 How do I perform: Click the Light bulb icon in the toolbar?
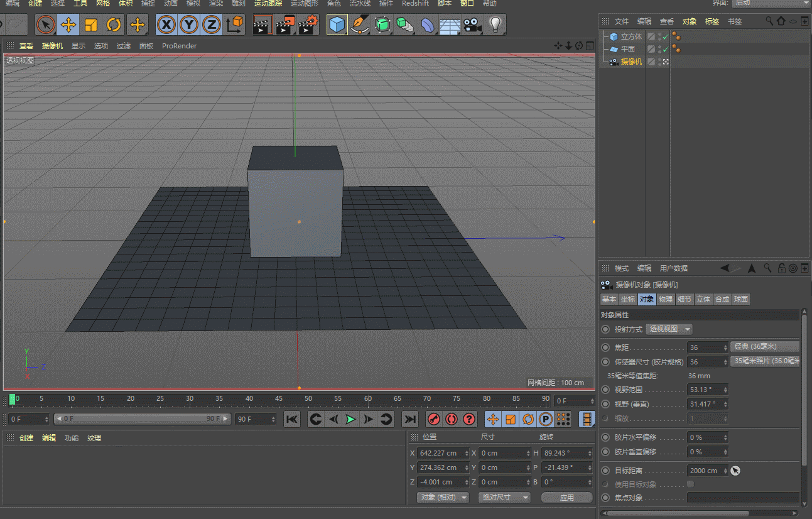pyautogui.click(x=495, y=25)
